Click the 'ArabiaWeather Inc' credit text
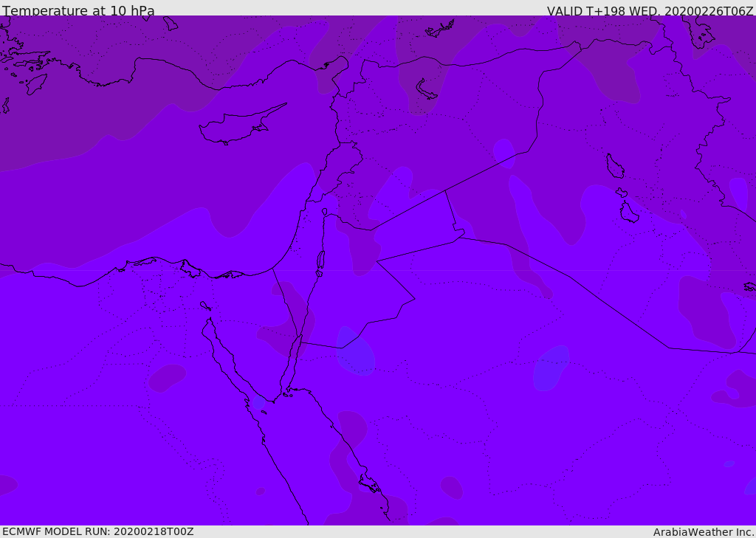Viewport: 756px width, 538px height. point(703,532)
